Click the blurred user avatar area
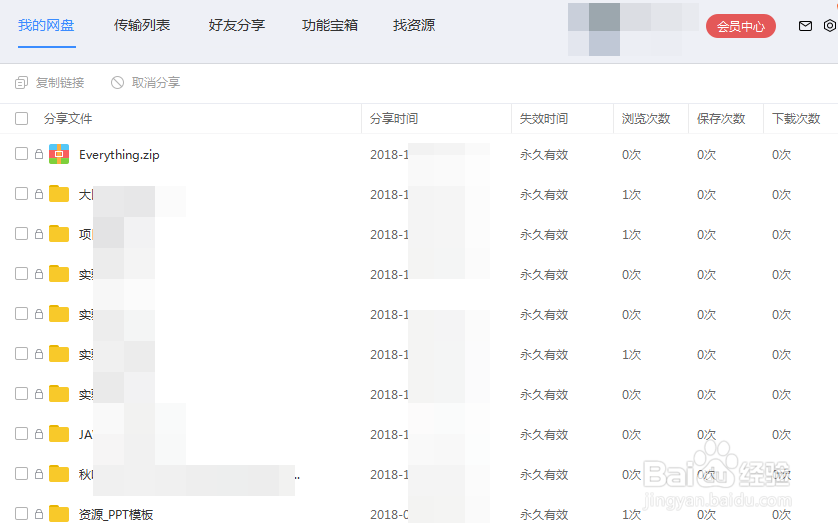The height and width of the screenshot is (529, 838). (x=633, y=29)
